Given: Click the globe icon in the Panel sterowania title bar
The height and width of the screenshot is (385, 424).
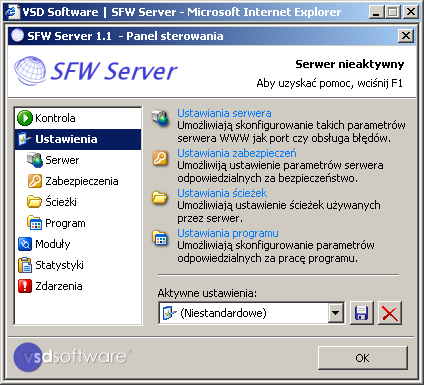Looking at the screenshot, I should click(17, 35).
